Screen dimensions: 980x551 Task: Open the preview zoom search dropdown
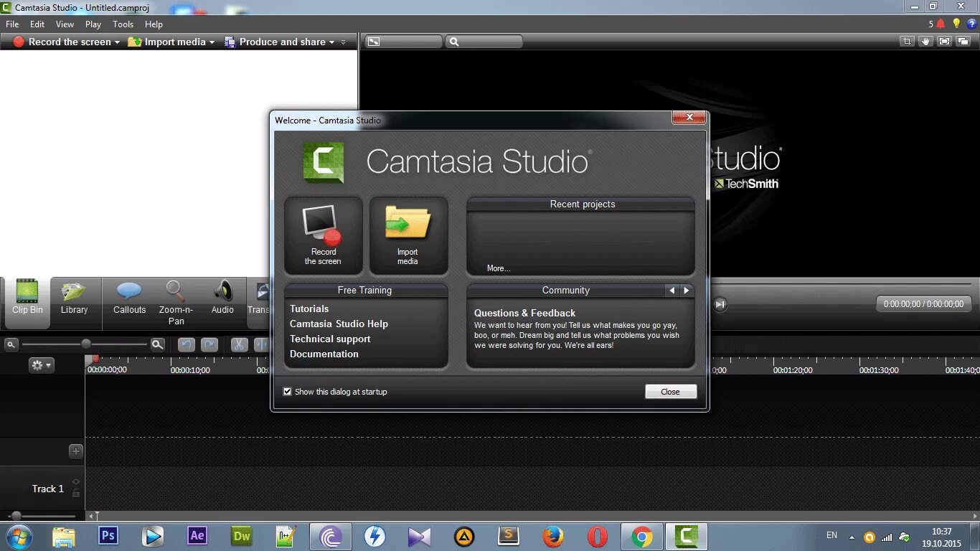(x=484, y=42)
